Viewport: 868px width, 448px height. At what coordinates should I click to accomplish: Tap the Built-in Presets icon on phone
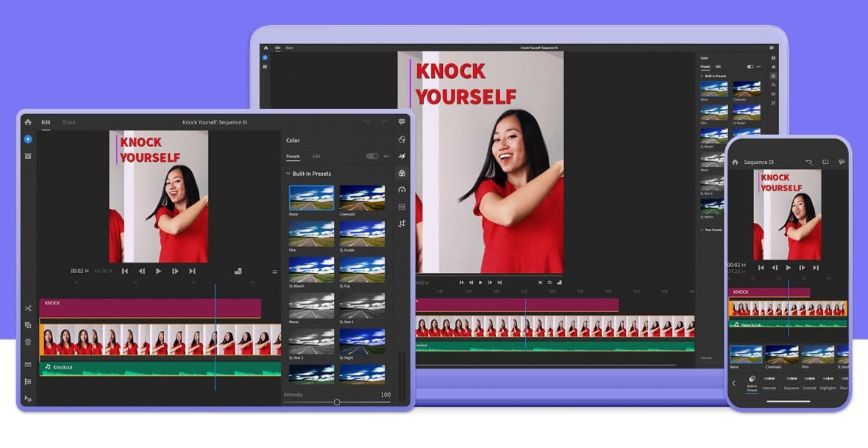753,380
